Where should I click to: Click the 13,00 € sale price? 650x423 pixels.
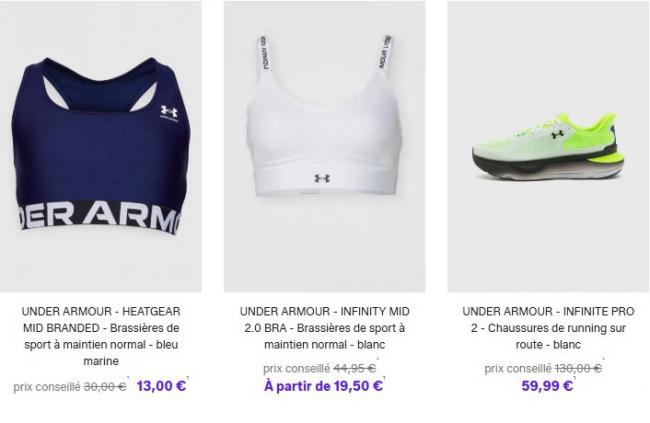[161, 386]
